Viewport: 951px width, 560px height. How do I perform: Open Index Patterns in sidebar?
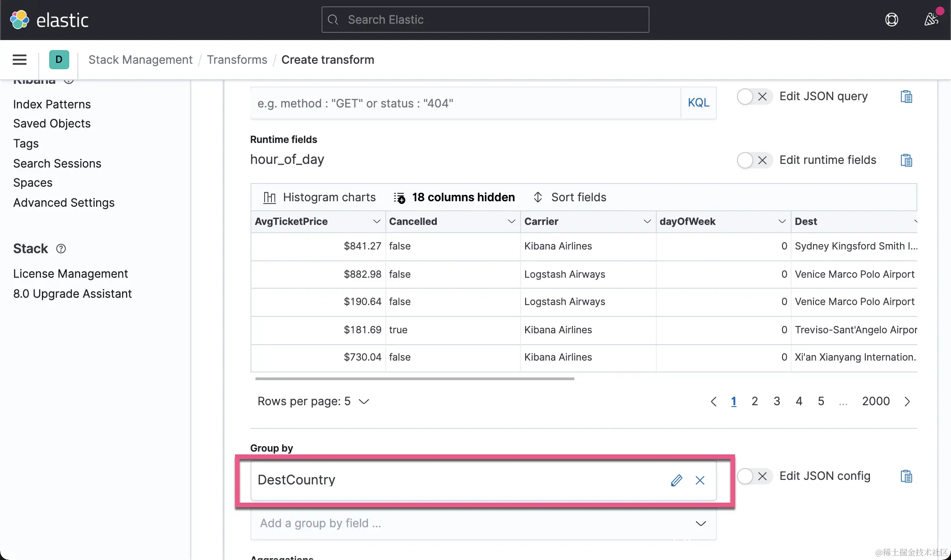pyautogui.click(x=52, y=104)
